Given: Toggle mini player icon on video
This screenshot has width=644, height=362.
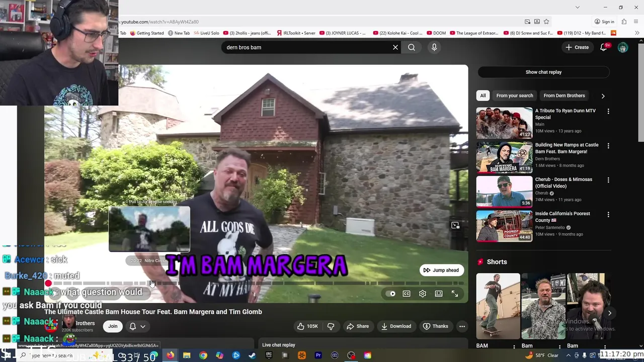Looking at the screenshot, I should point(455,226).
